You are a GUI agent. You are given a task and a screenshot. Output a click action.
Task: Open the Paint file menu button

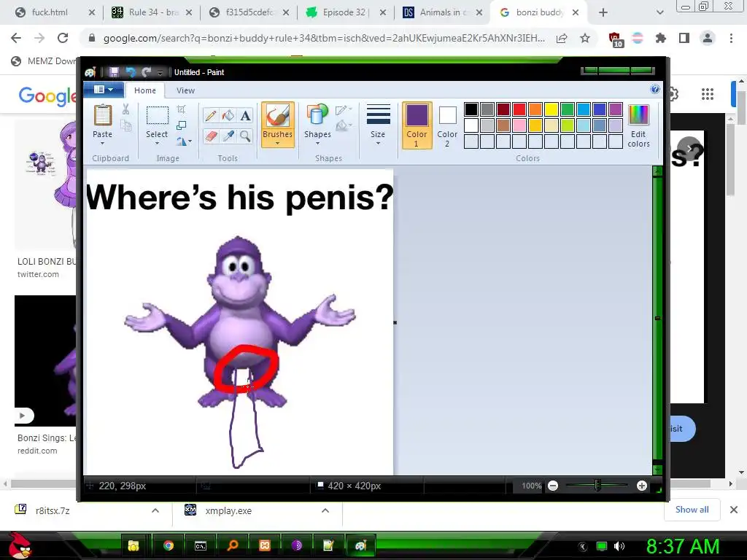[x=104, y=90]
